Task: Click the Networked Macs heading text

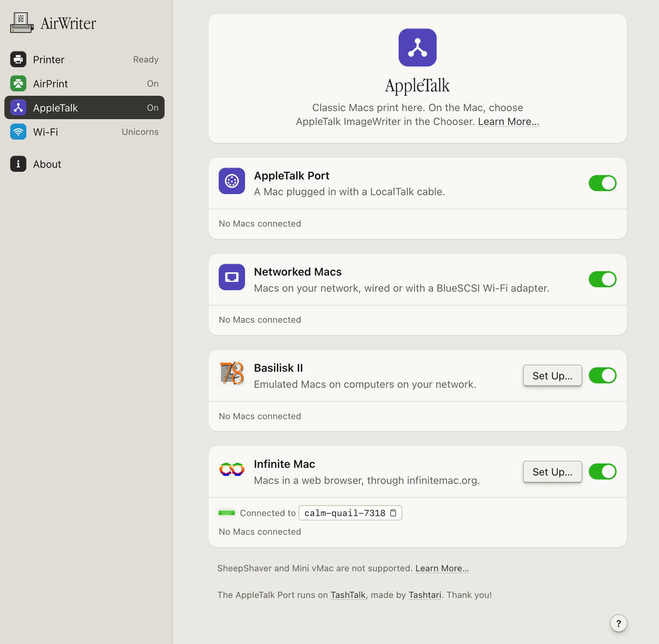Action: (298, 272)
